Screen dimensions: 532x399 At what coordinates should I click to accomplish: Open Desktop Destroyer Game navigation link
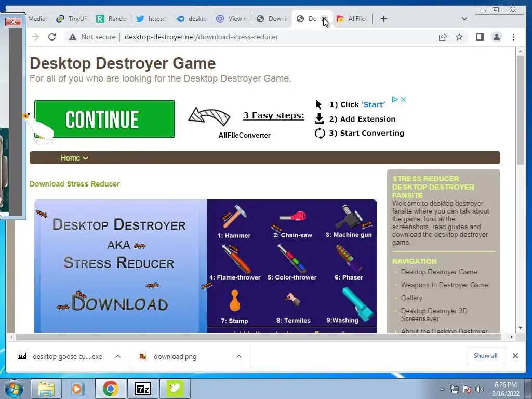tap(438, 272)
